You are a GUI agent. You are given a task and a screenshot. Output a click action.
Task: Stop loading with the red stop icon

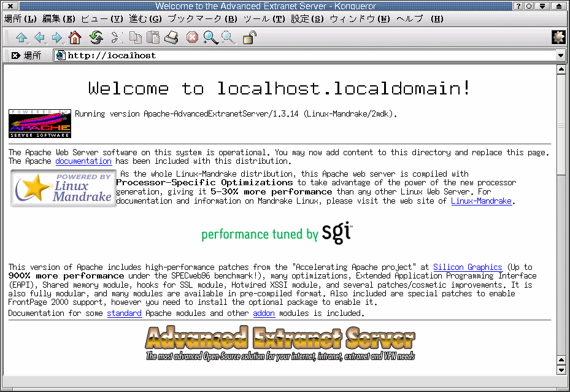tap(192, 37)
